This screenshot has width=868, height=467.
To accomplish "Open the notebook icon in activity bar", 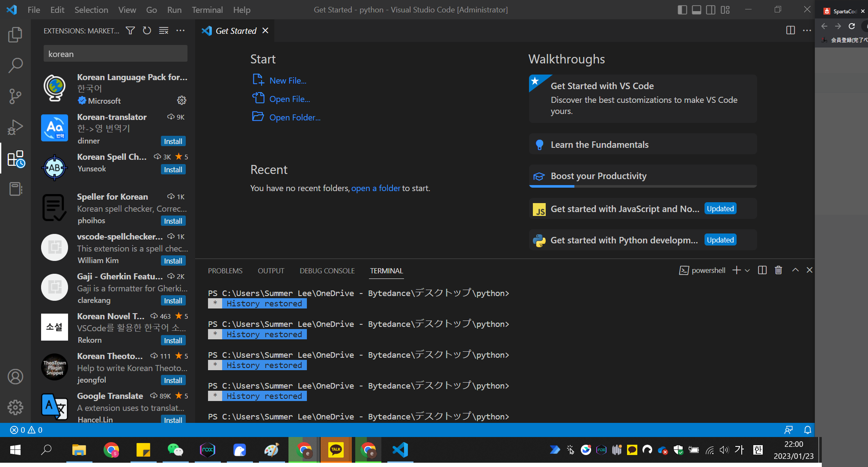I will [x=15, y=189].
